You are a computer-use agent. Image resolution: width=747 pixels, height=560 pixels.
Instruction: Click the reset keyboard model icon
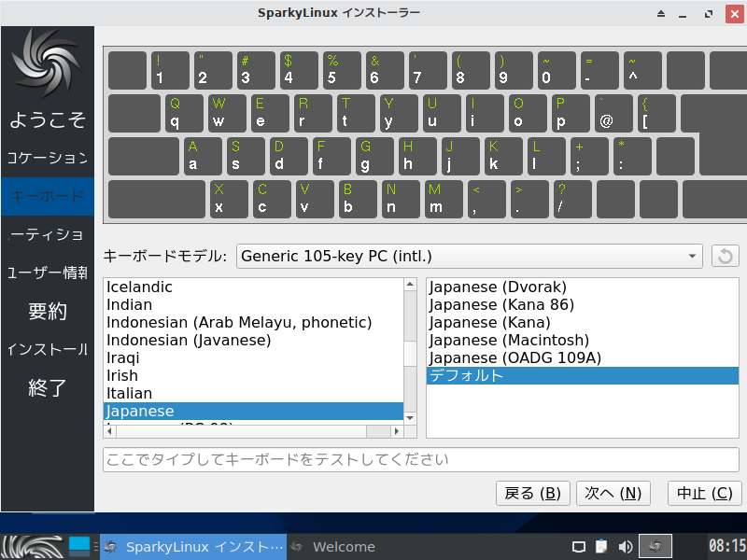click(725, 256)
